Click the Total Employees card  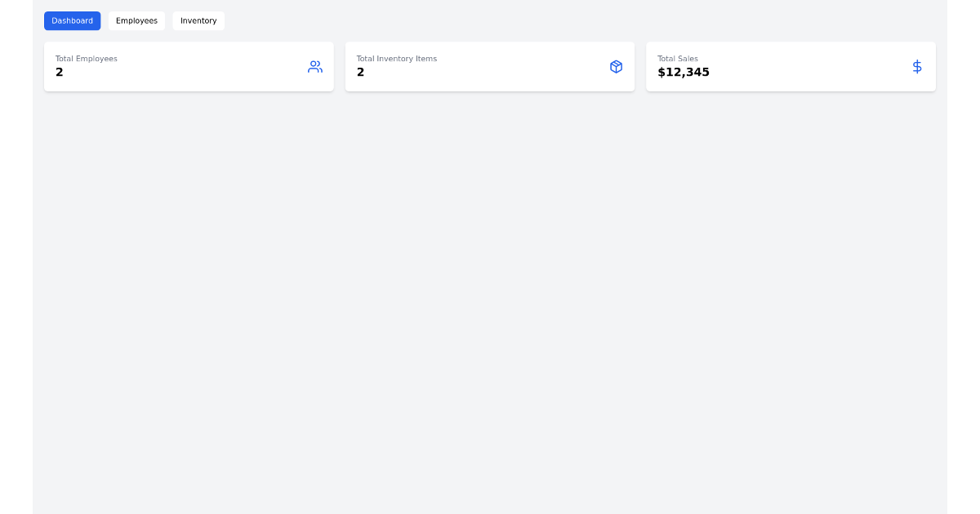(x=189, y=66)
